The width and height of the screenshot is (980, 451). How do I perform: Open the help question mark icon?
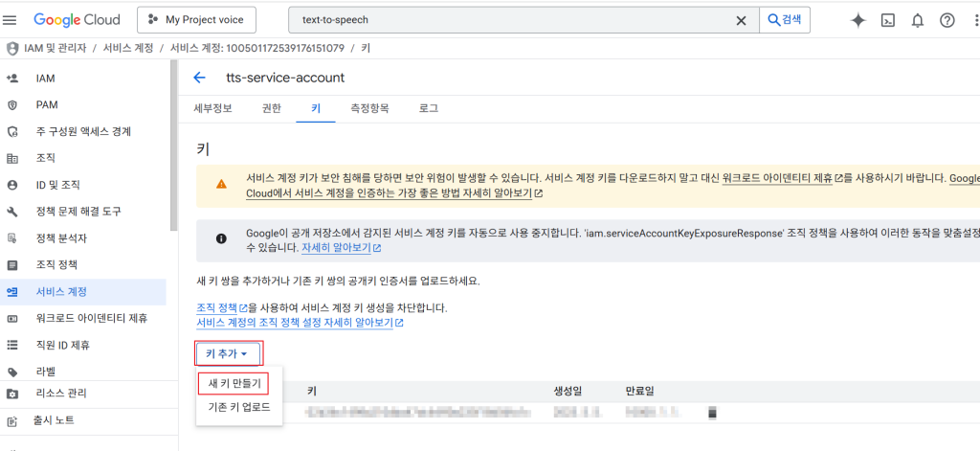point(947,20)
